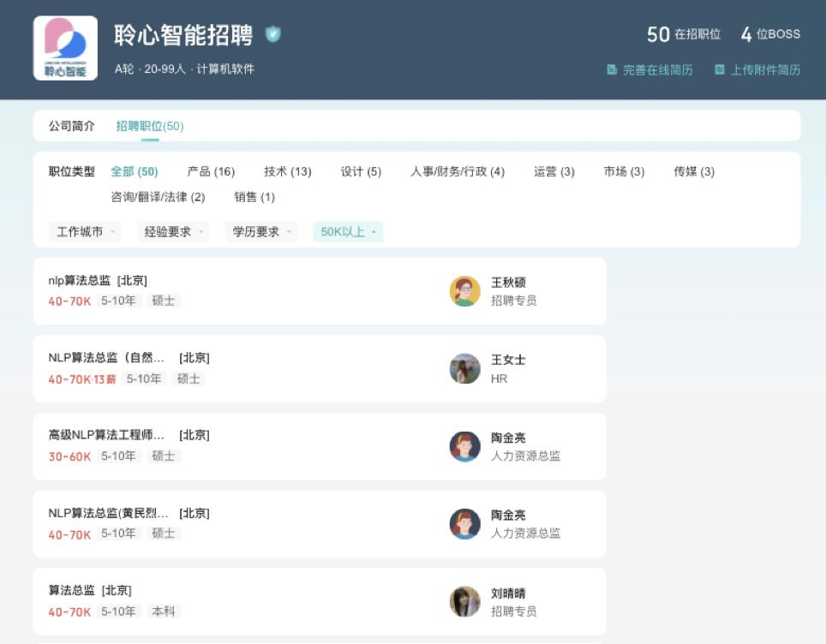Click 王女士's HR avatar photo
826x644 pixels.
[464, 368]
